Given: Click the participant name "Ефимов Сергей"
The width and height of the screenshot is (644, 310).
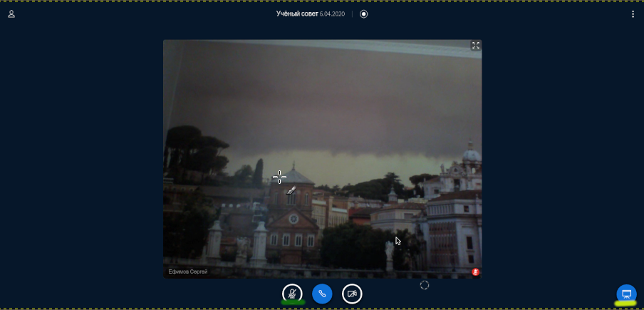Looking at the screenshot, I should pos(187,272).
